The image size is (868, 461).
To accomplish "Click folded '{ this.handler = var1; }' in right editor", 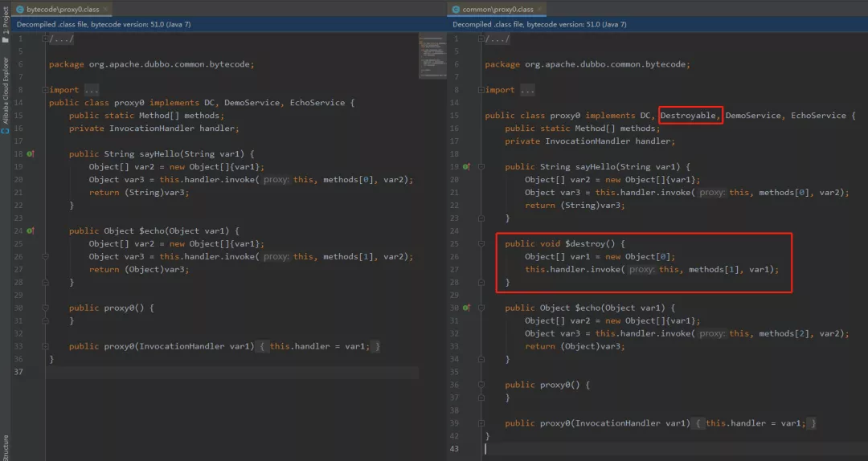I will pyautogui.click(x=755, y=422).
